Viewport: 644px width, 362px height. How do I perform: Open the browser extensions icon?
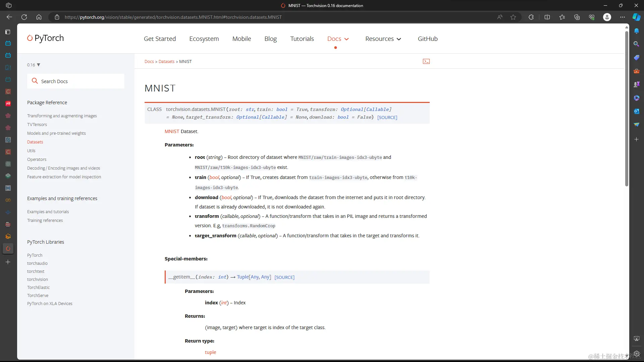(531, 17)
